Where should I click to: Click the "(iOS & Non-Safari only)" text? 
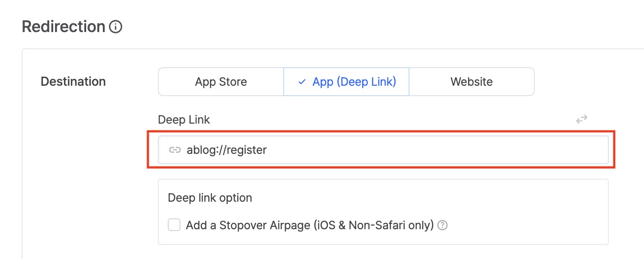tap(373, 225)
